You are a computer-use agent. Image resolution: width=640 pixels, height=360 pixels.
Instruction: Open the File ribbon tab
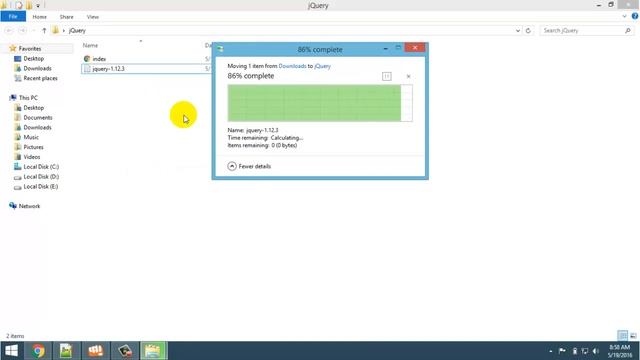click(13, 17)
